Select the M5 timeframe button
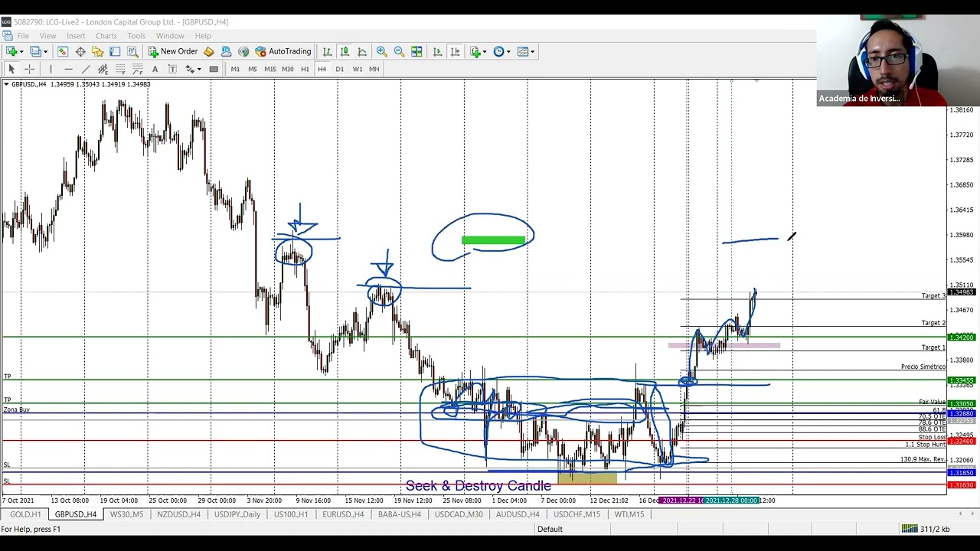The image size is (980, 551). click(252, 69)
